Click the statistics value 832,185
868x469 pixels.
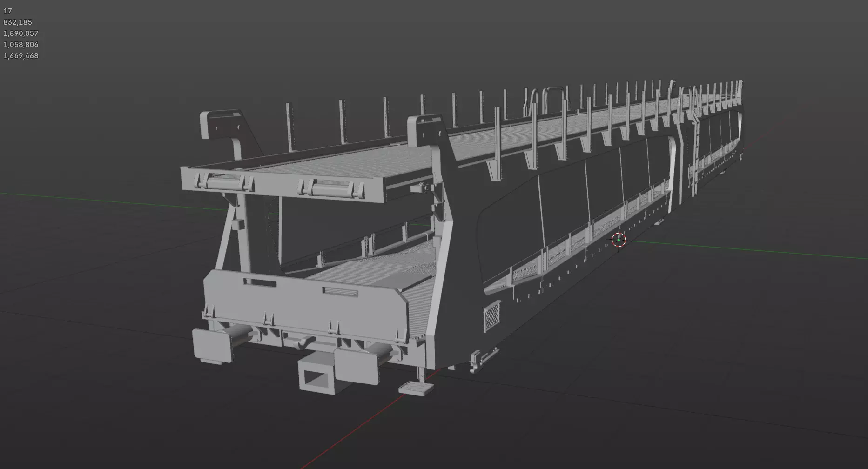pos(18,22)
